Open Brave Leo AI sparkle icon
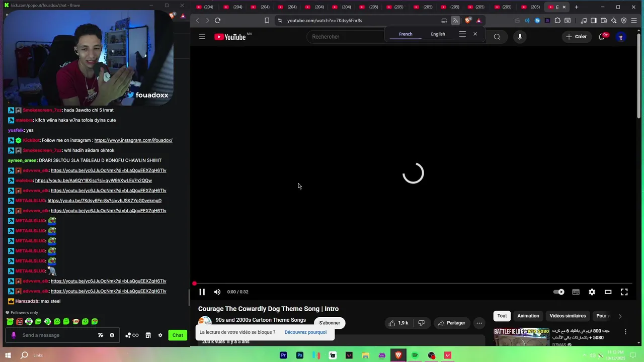Viewport: 644px width, 362px height. [614, 21]
